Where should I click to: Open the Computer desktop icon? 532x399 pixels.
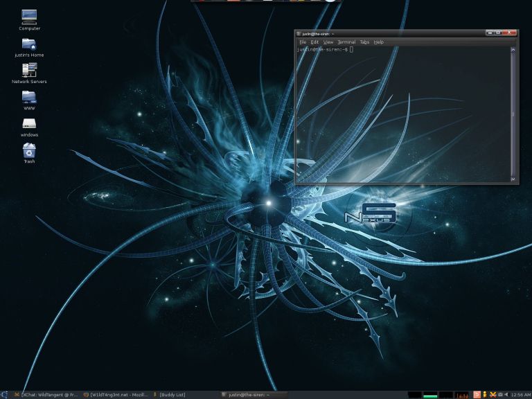tap(29, 19)
